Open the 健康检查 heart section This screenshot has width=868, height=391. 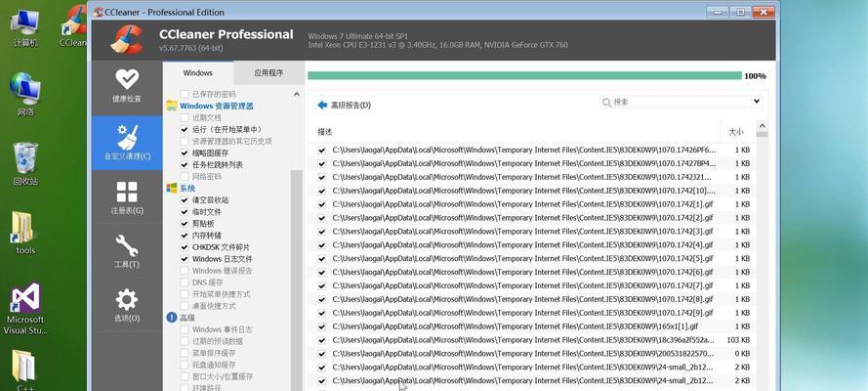click(x=127, y=88)
